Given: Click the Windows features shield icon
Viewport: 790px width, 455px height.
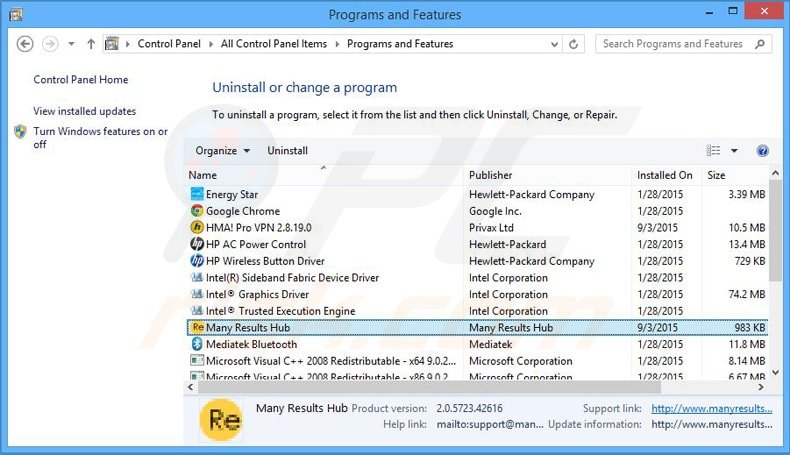Looking at the screenshot, I should (x=20, y=132).
